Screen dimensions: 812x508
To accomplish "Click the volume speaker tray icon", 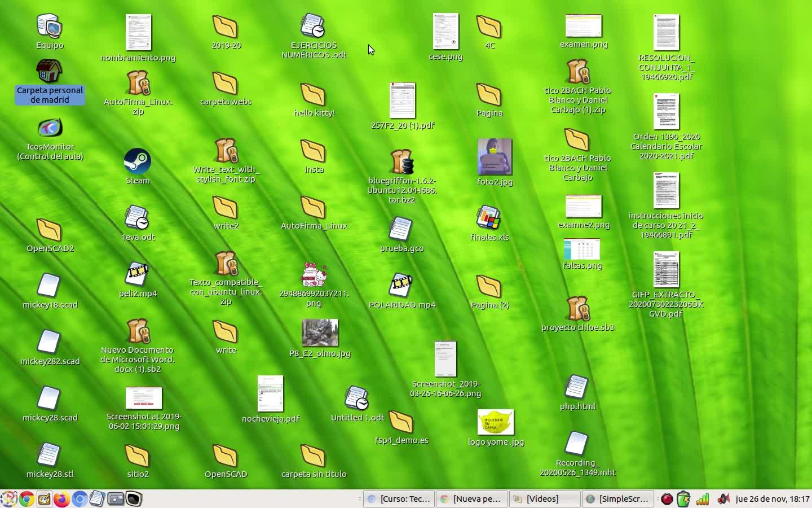I will pos(723,499).
